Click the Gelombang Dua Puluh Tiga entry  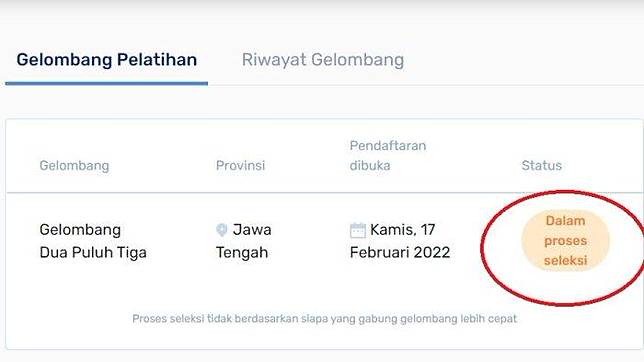93,241
